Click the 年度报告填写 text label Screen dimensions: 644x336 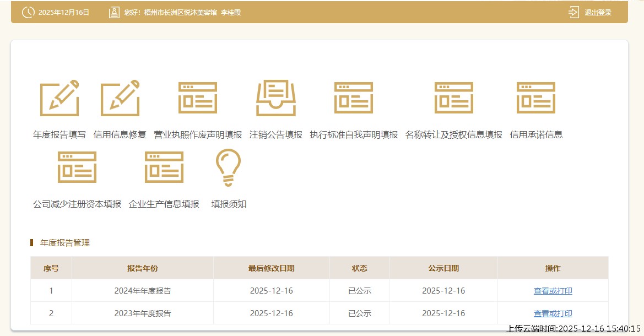point(59,135)
